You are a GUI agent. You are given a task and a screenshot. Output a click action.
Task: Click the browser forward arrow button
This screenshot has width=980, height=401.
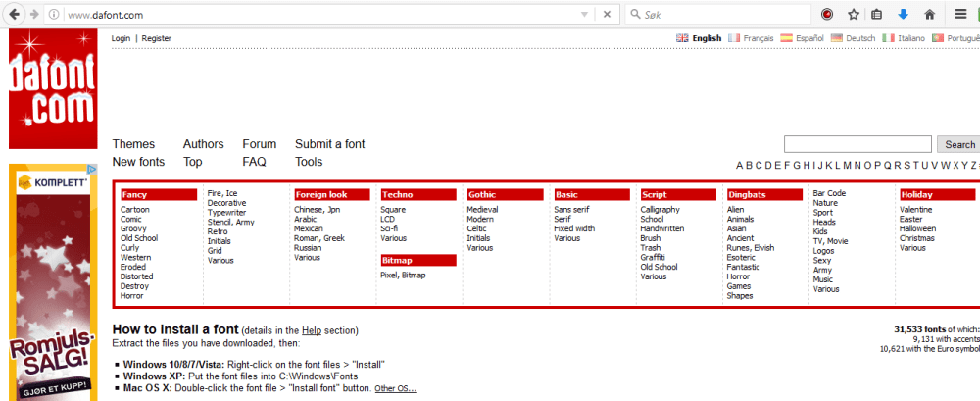33,14
